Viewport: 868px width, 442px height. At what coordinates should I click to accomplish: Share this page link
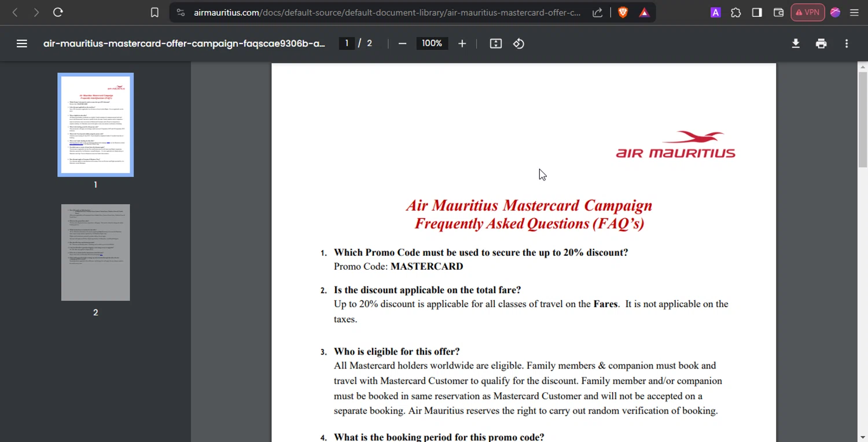click(x=598, y=12)
